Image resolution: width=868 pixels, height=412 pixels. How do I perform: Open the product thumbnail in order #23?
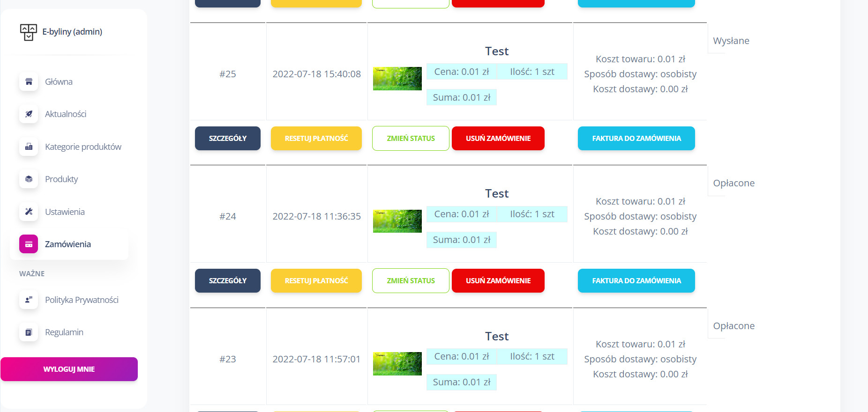(397, 364)
